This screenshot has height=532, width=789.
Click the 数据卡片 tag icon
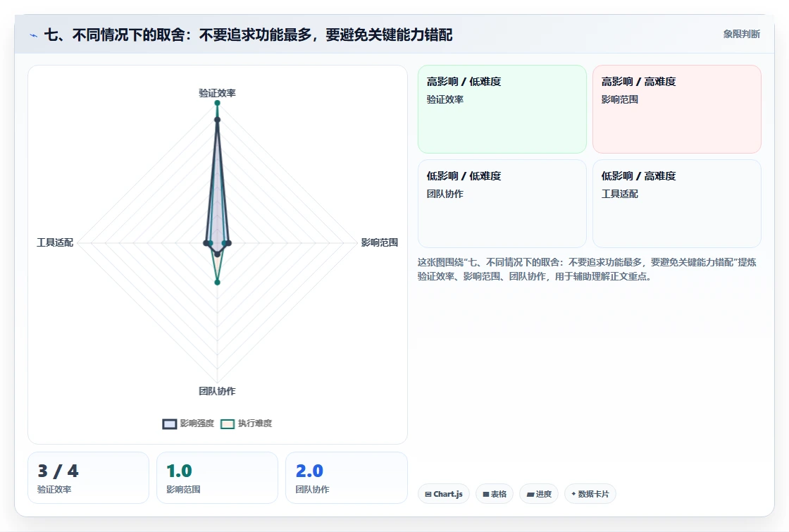573,494
